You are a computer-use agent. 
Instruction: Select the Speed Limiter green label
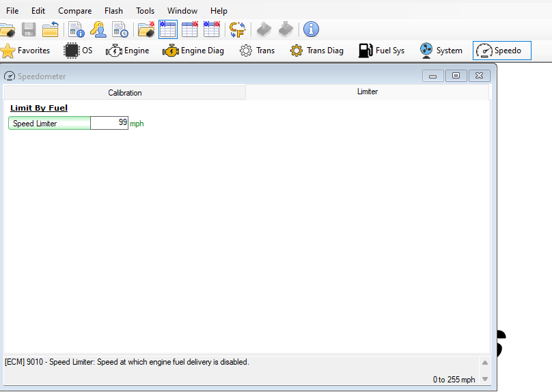[49, 123]
